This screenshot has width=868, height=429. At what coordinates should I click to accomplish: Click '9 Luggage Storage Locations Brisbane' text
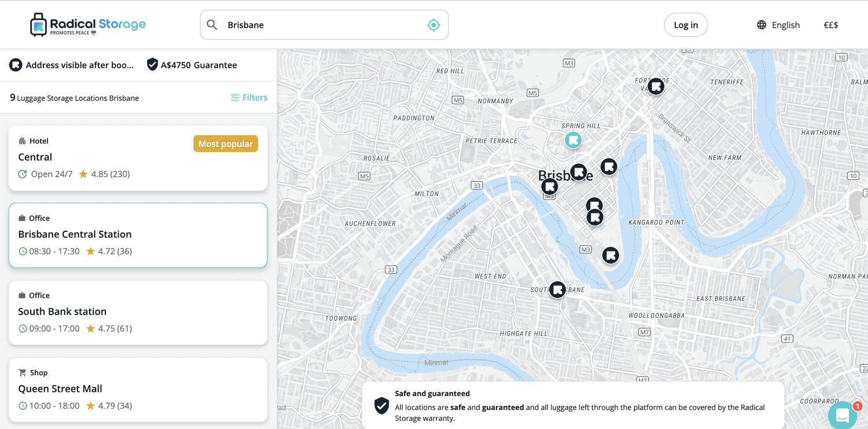pos(75,98)
